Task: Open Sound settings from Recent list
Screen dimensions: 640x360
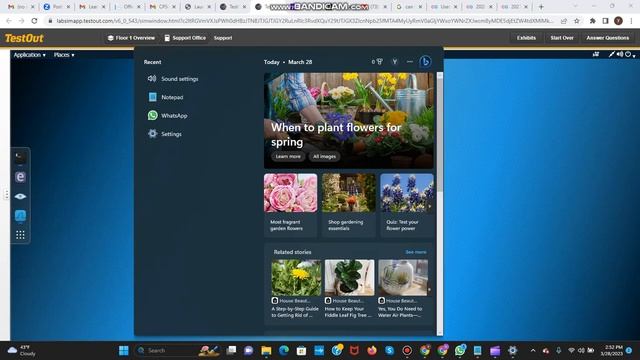Action: pyautogui.click(x=173, y=79)
